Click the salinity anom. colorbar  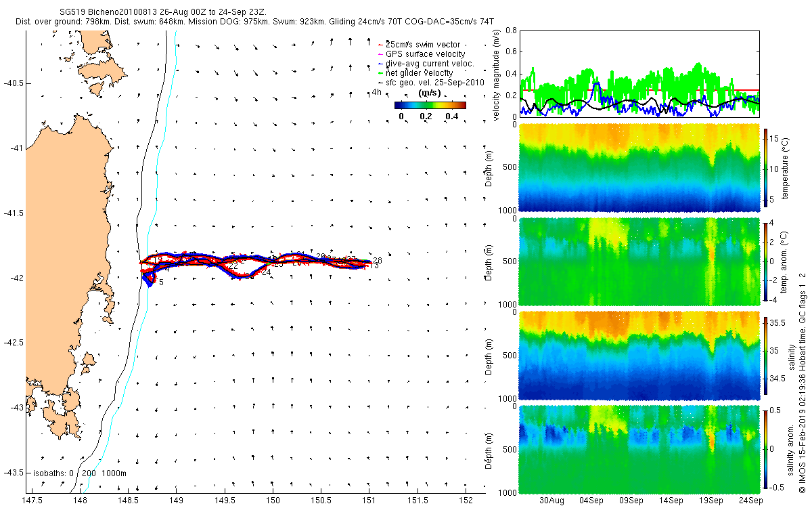[x=766, y=448]
